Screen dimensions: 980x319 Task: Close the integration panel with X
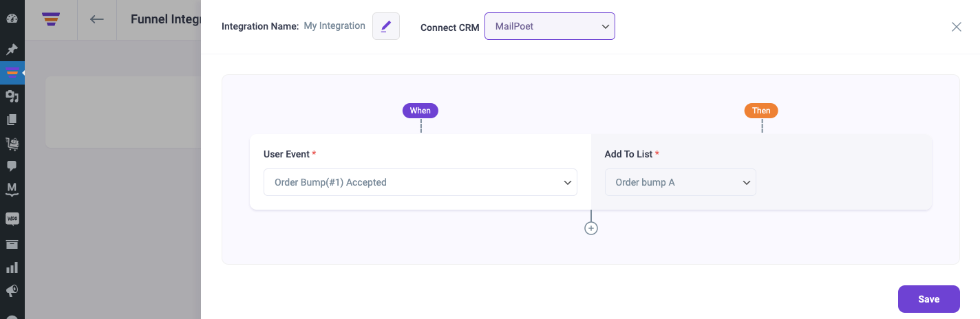(957, 27)
